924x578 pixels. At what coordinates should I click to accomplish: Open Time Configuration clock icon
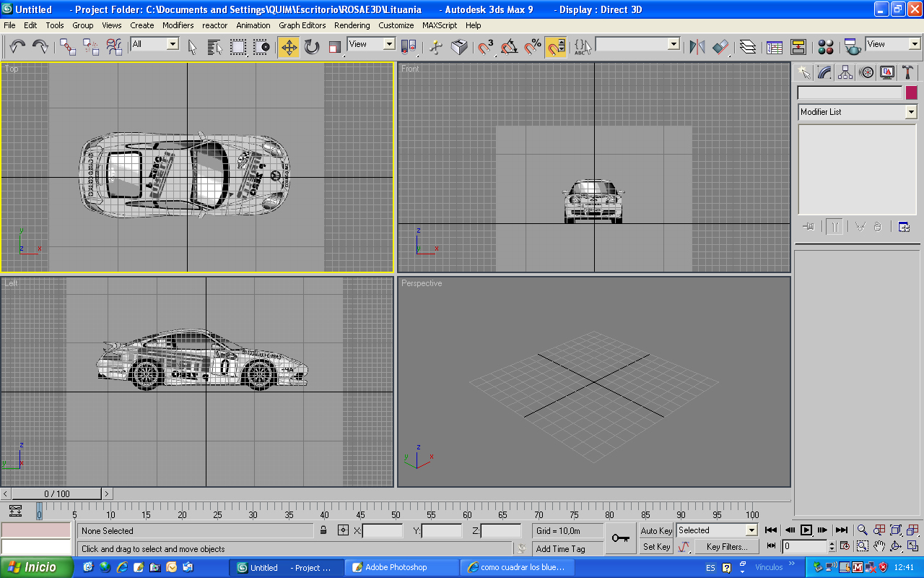tap(845, 547)
